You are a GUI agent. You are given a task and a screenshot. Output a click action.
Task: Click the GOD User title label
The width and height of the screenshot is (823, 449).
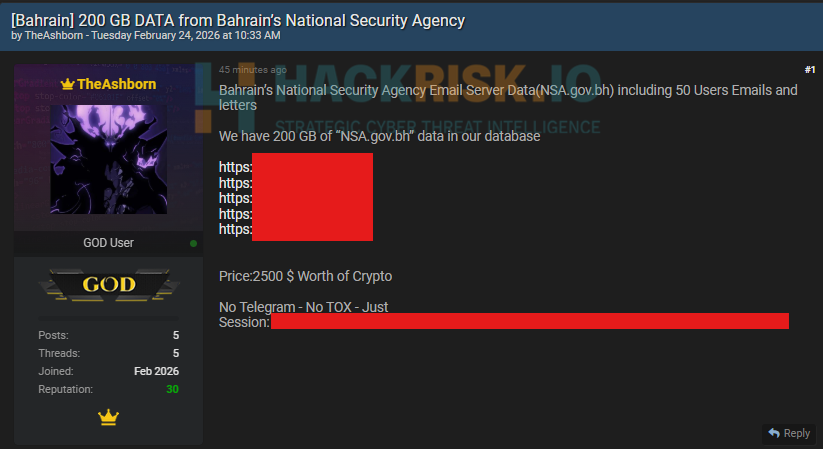pyautogui.click(x=108, y=243)
